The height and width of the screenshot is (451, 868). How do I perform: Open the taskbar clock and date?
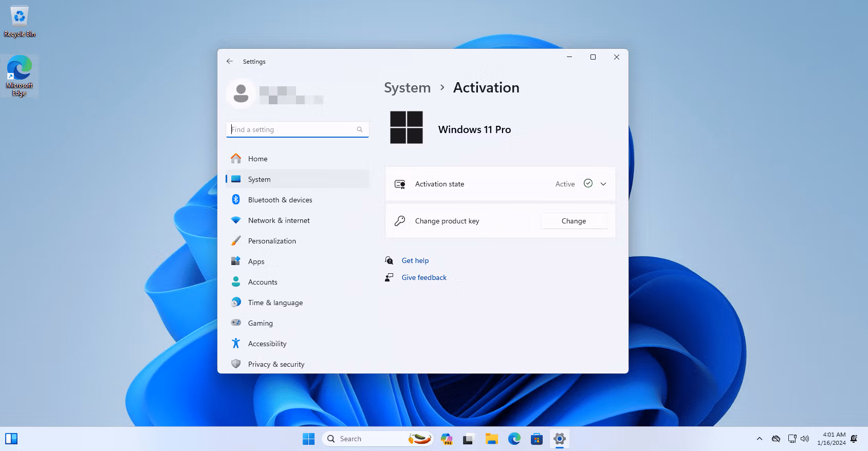(832, 439)
